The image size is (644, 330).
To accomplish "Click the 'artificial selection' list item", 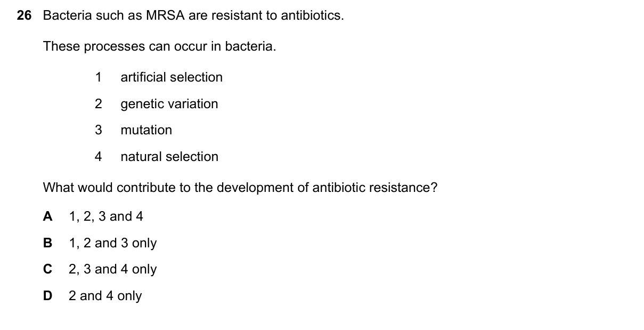I will (x=172, y=77).
